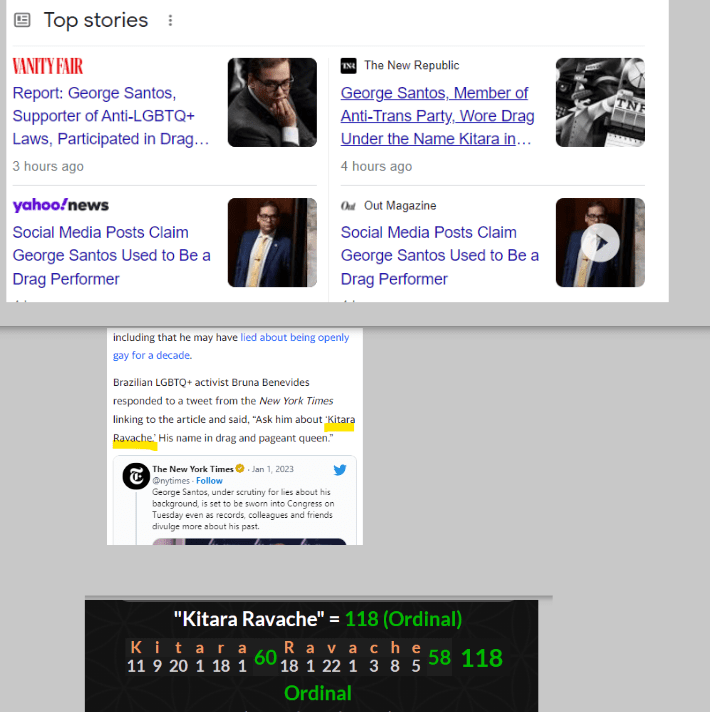This screenshot has height=712, width=710.
Task: Open Vanity Fair's George Santos report headline
Action: [111, 116]
